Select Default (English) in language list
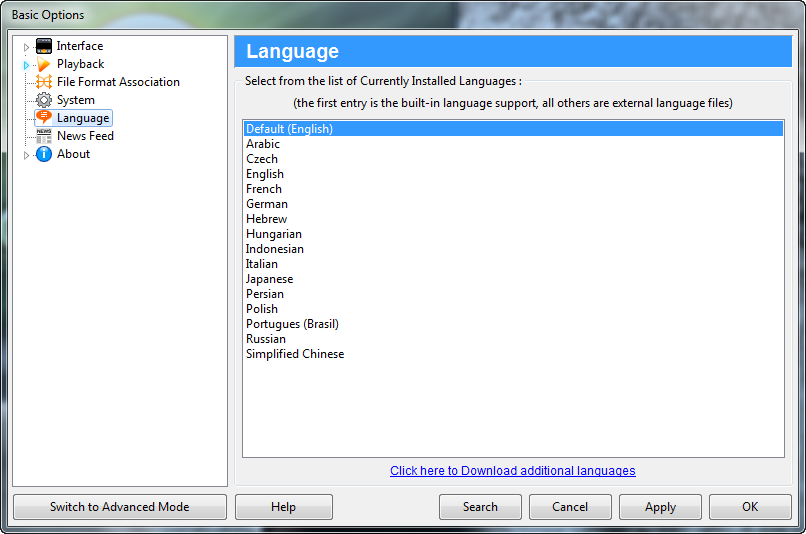 514,128
